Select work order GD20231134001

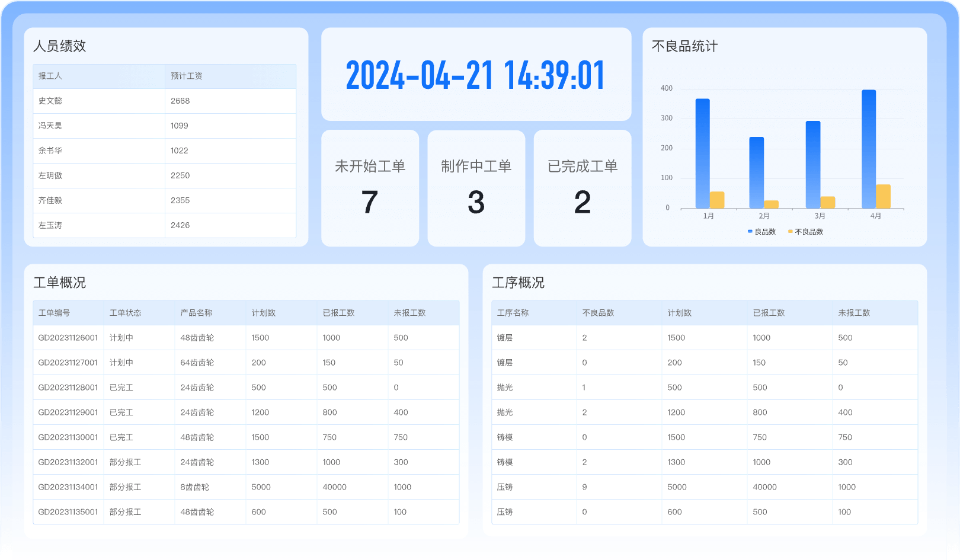[x=68, y=487]
